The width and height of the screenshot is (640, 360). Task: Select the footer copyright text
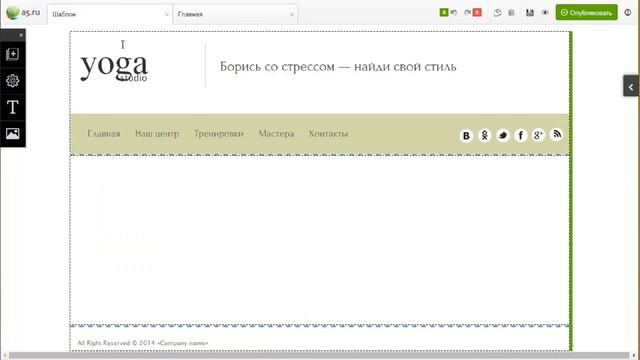(x=142, y=343)
